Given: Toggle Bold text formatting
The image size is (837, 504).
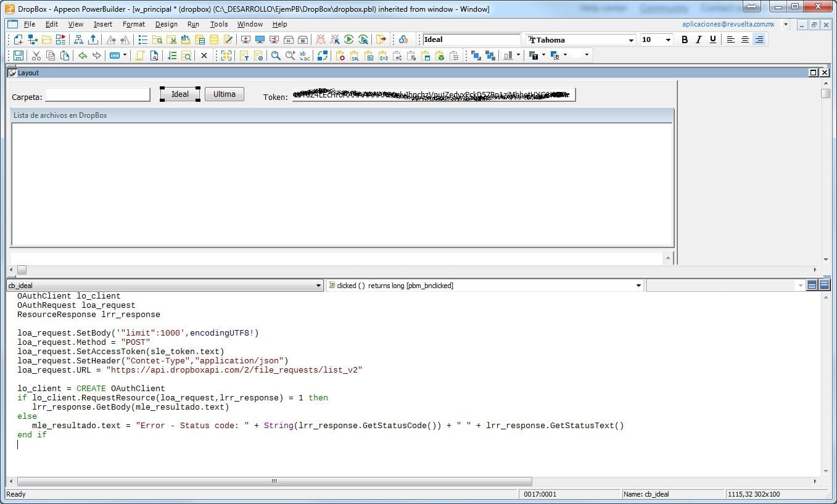Looking at the screenshot, I should point(684,39).
